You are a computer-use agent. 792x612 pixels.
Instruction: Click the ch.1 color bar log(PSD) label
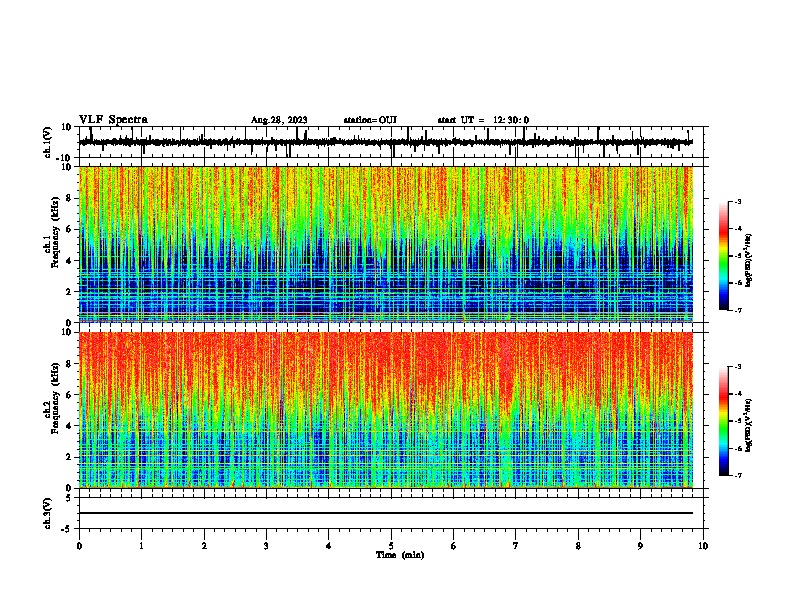point(748,261)
